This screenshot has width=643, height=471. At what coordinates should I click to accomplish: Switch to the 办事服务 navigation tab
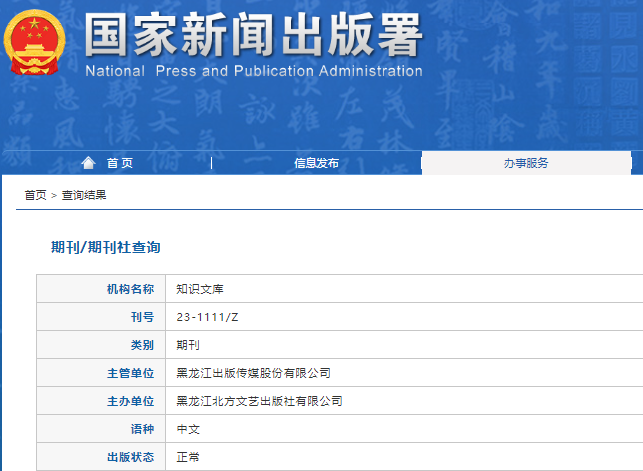525,163
